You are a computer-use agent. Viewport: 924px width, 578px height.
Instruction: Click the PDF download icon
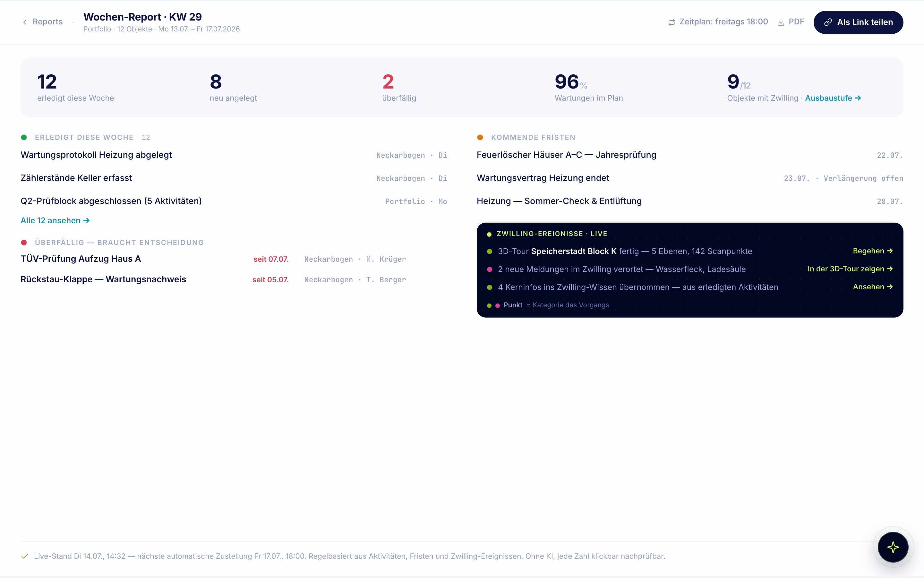(781, 22)
